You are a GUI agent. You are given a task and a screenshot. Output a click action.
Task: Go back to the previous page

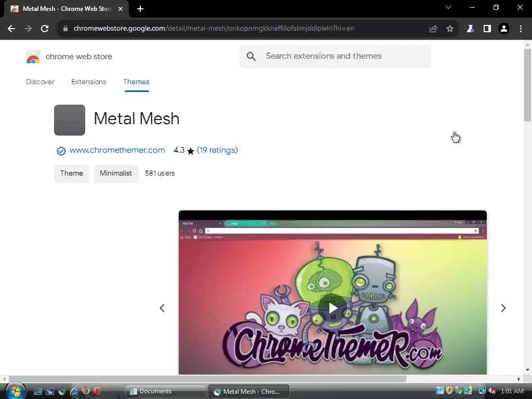pos(11,29)
